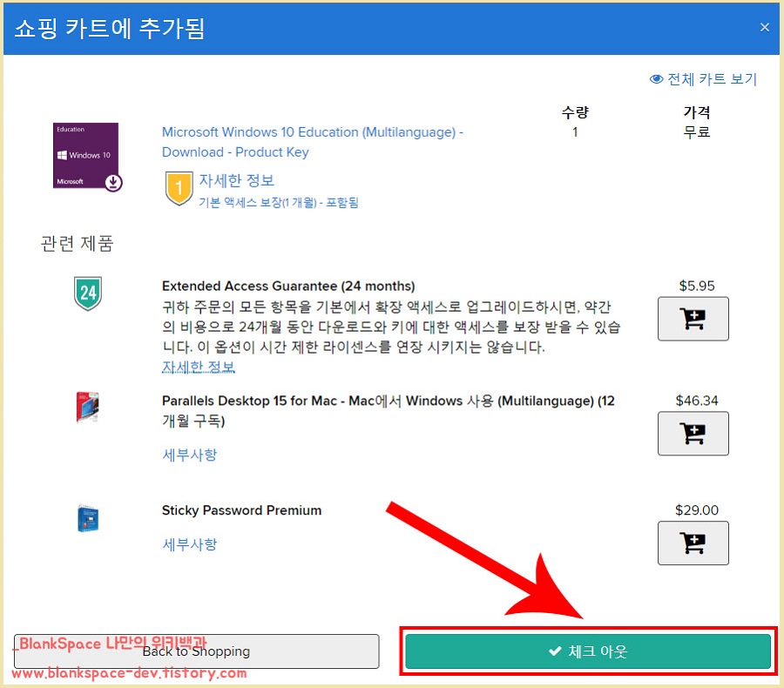Click Parallels Desktop 15 for Mac title
The height and width of the screenshot is (688, 784).
point(388,410)
